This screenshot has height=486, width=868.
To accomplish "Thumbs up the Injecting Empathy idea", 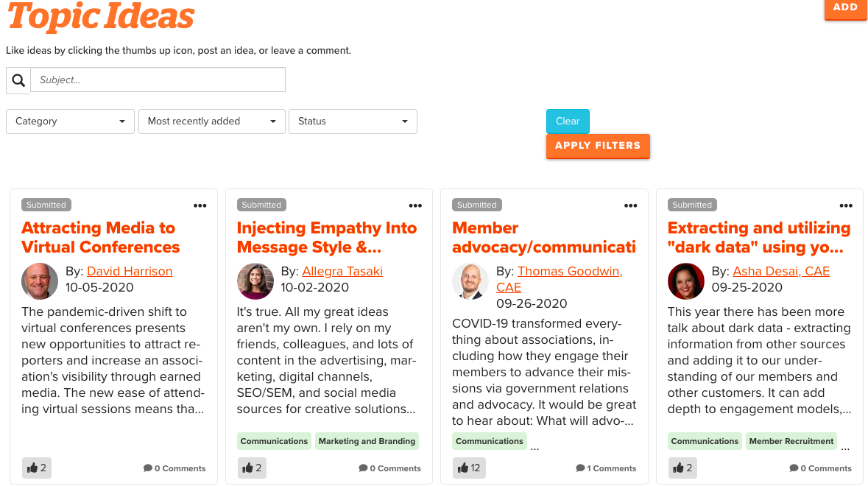I will (252, 468).
